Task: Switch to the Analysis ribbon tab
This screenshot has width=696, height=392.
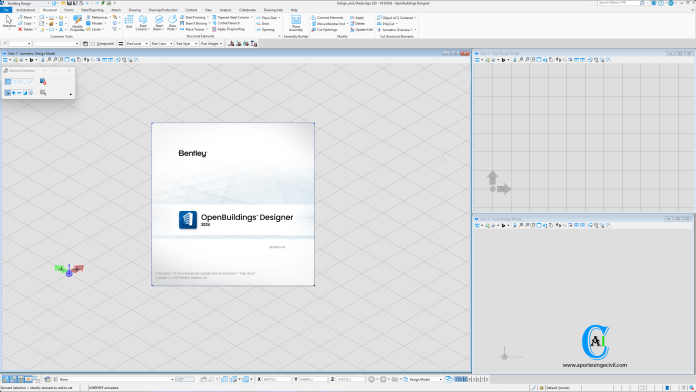Action: pyautogui.click(x=225, y=10)
